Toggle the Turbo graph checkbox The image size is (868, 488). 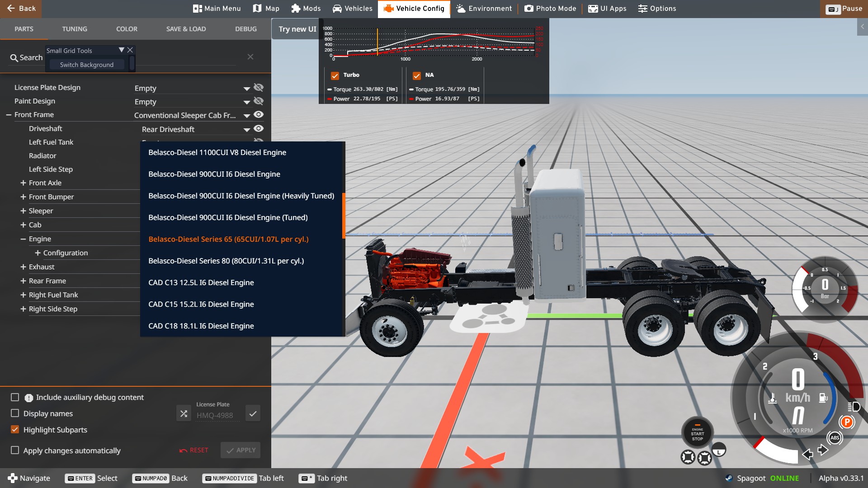point(335,76)
